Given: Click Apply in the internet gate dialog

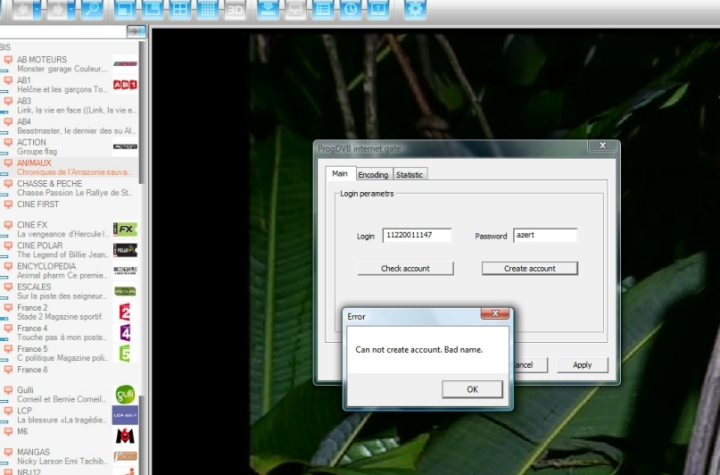Looking at the screenshot, I should [x=582, y=365].
